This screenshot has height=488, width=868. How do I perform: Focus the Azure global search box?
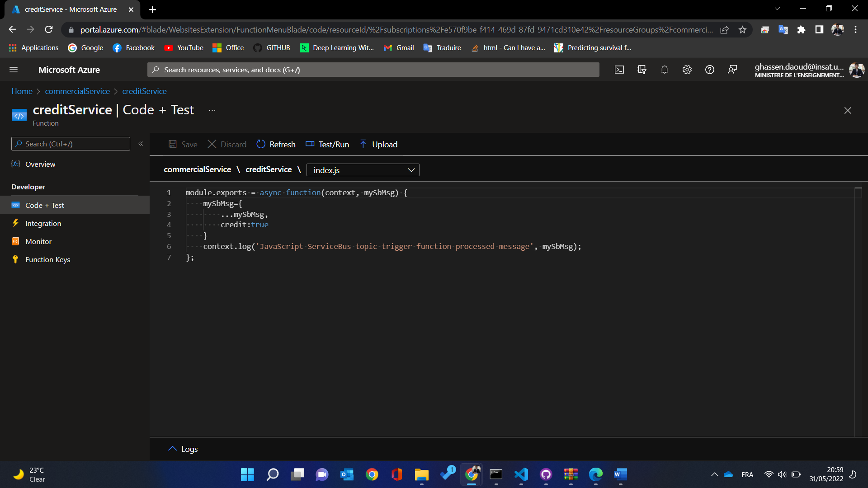pos(373,70)
